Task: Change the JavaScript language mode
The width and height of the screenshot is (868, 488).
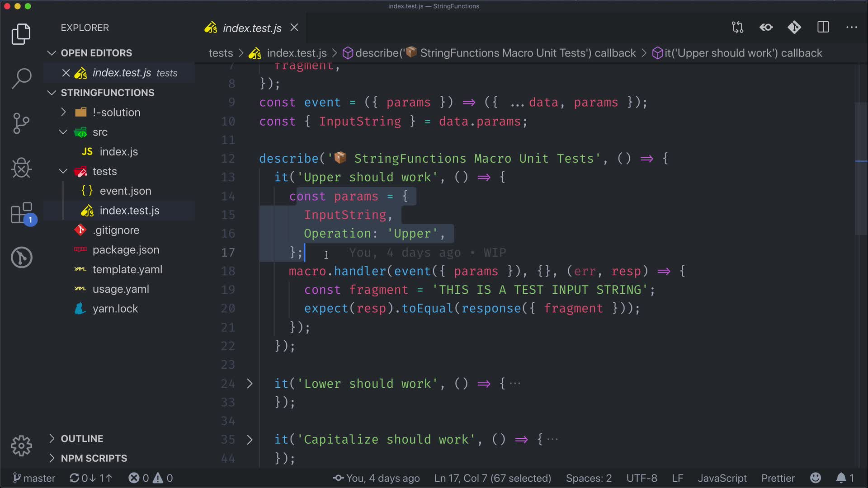Action: (722, 478)
